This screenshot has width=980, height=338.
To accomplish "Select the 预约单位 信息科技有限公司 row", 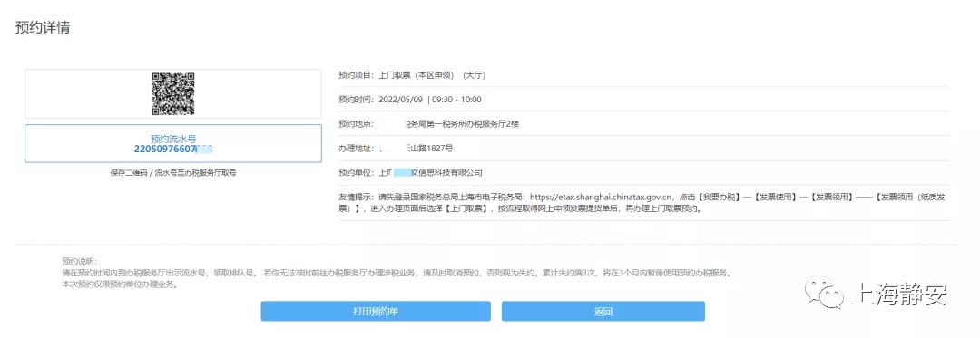I will (643, 173).
